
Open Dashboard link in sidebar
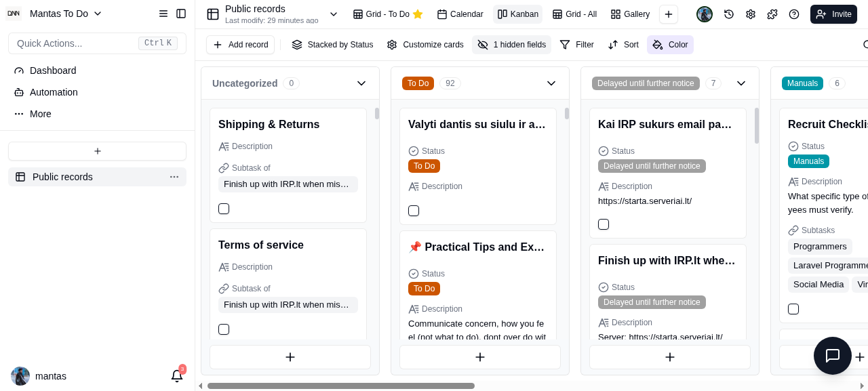pos(53,70)
